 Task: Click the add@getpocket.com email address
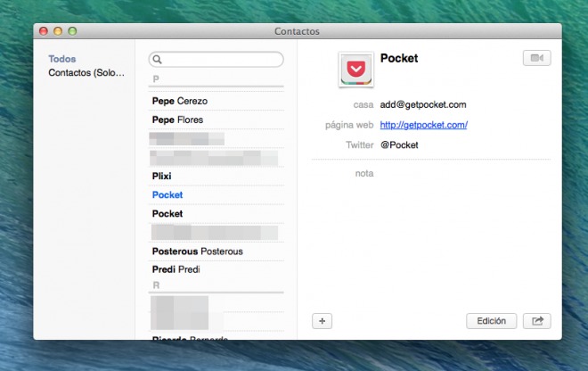[x=423, y=104]
